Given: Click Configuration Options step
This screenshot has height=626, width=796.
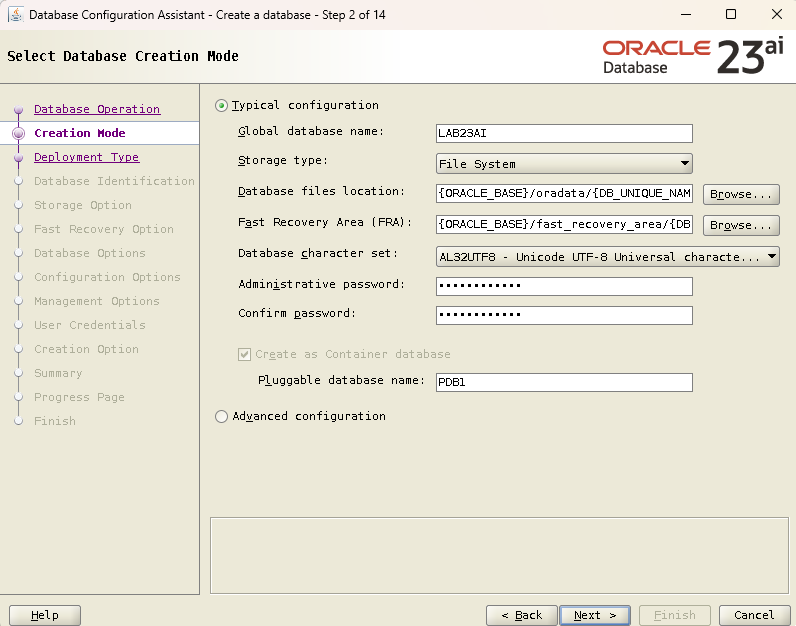Looking at the screenshot, I should coord(107,277).
